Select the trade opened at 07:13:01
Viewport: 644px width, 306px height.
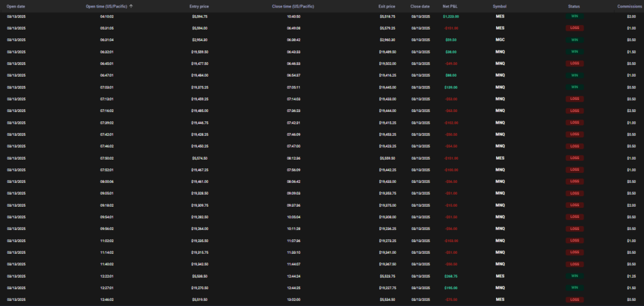[322, 99]
